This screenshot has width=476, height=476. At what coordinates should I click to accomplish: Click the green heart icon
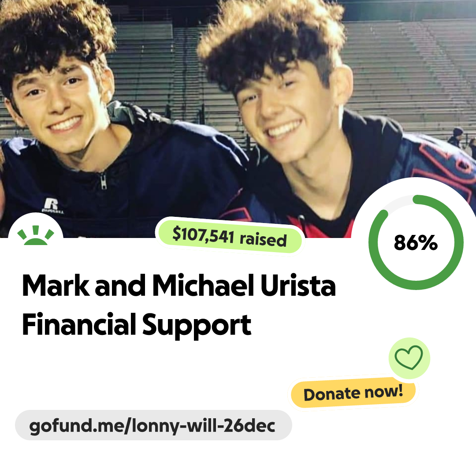409,357
